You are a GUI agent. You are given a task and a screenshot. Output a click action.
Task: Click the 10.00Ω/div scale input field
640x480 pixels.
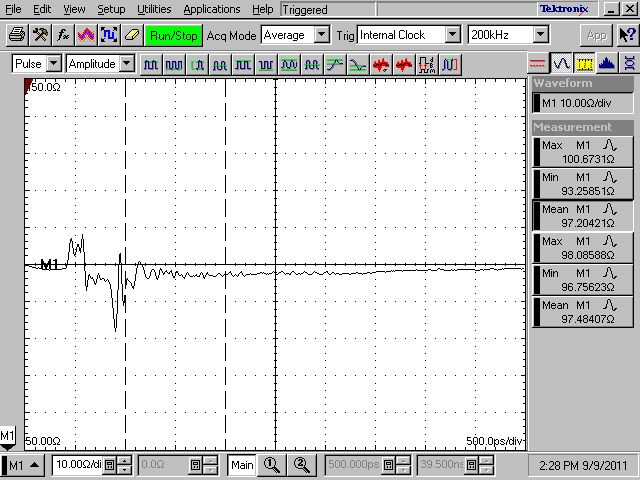coord(82,465)
